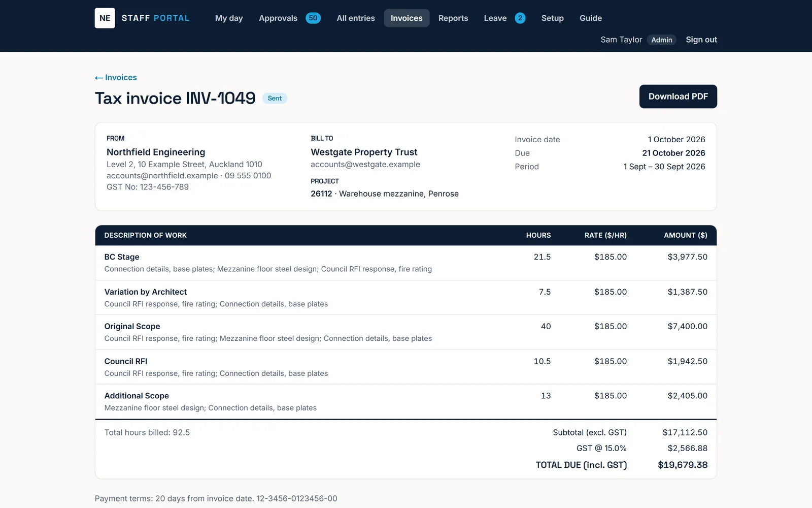Click the Sign out link
This screenshot has height=508, width=812.
pos(701,40)
